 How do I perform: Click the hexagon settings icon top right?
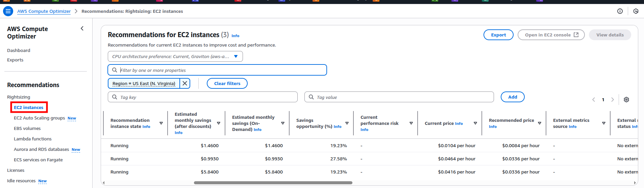pyautogui.click(x=636, y=11)
